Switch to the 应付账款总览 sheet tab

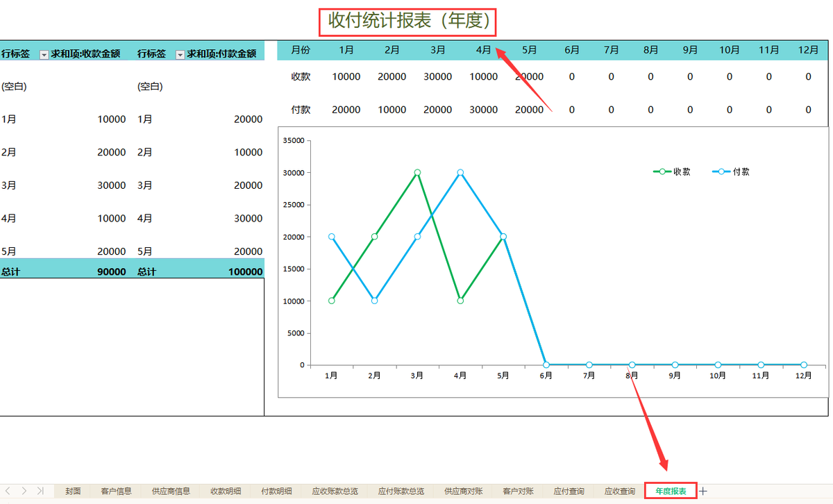[x=401, y=491]
